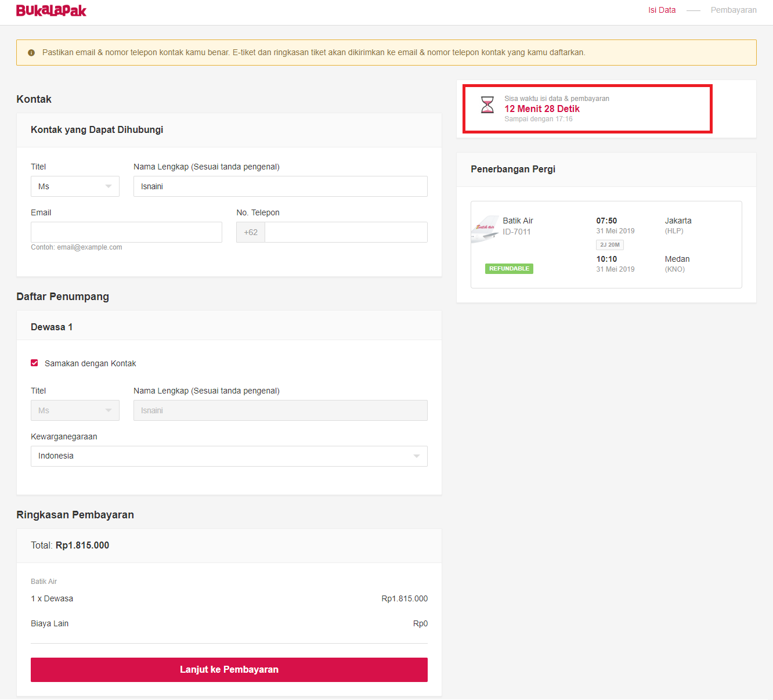Click the Penerbangan Pergi heading

coord(513,169)
